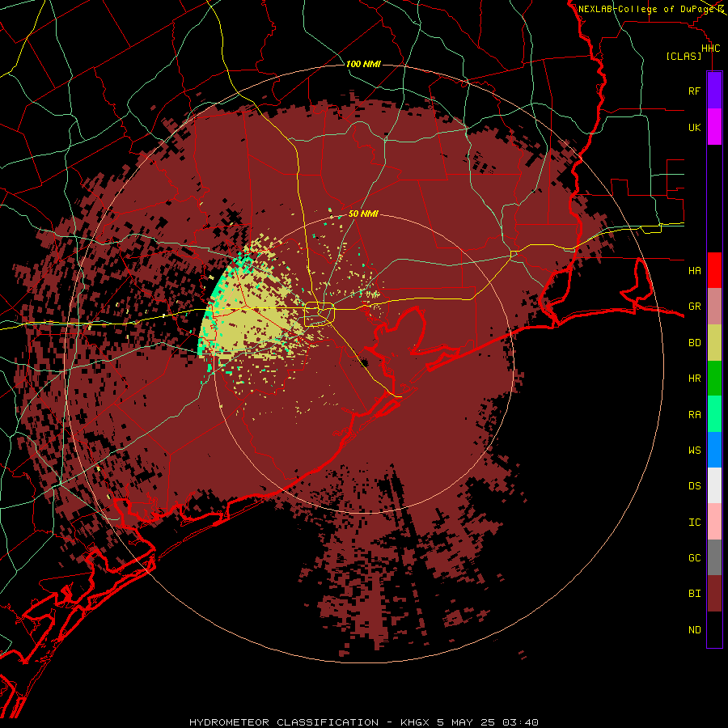
Task: Click the UK magenta legend swatch
Action: point(714,127)
